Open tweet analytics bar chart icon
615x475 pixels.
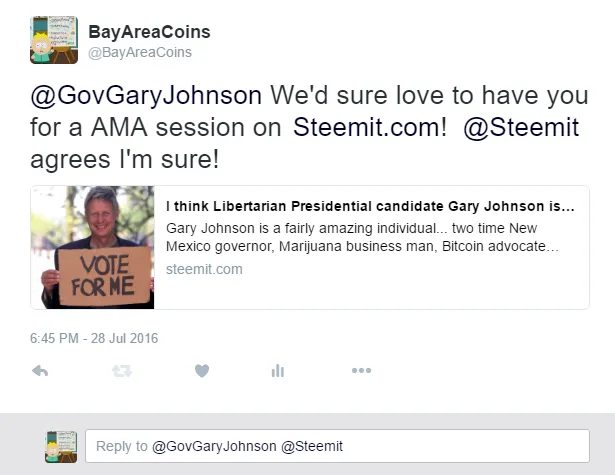pyautogui.click(x=278, y=371)
